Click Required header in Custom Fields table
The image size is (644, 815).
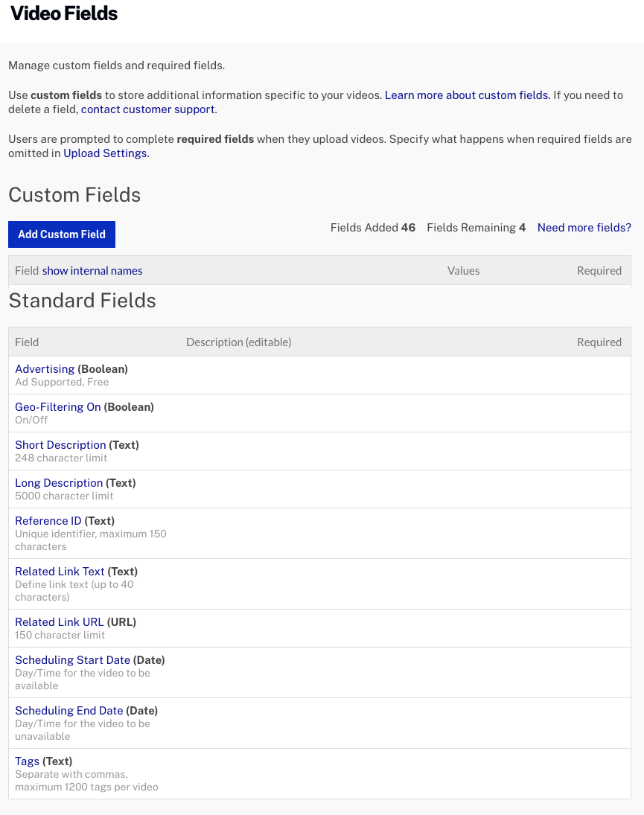point(599,271)
